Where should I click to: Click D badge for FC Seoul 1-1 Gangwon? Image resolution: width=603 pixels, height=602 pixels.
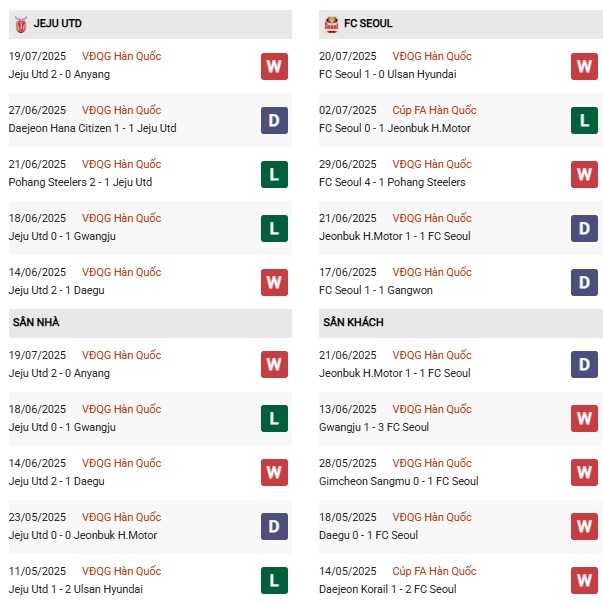585,282
